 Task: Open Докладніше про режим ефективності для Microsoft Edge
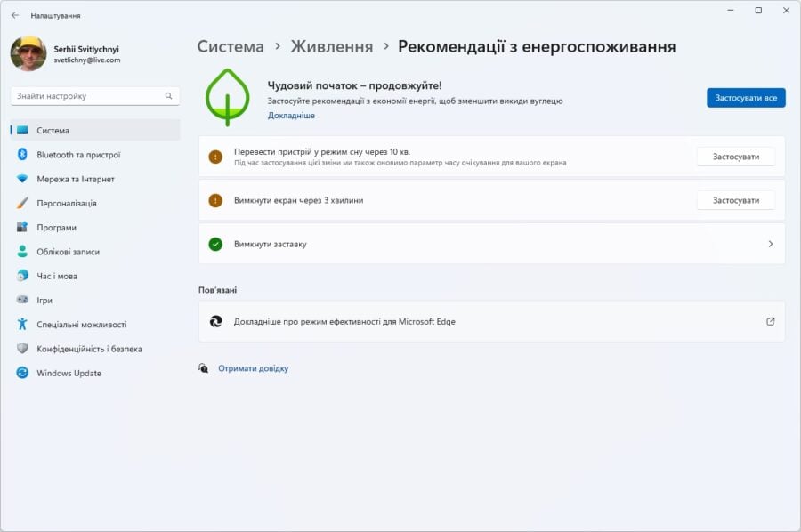coord(491,322)
